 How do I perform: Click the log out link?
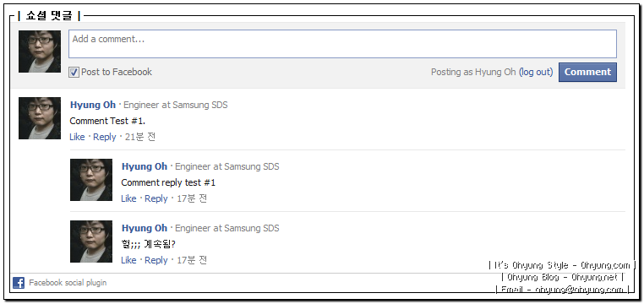click(x=536, y=73)
